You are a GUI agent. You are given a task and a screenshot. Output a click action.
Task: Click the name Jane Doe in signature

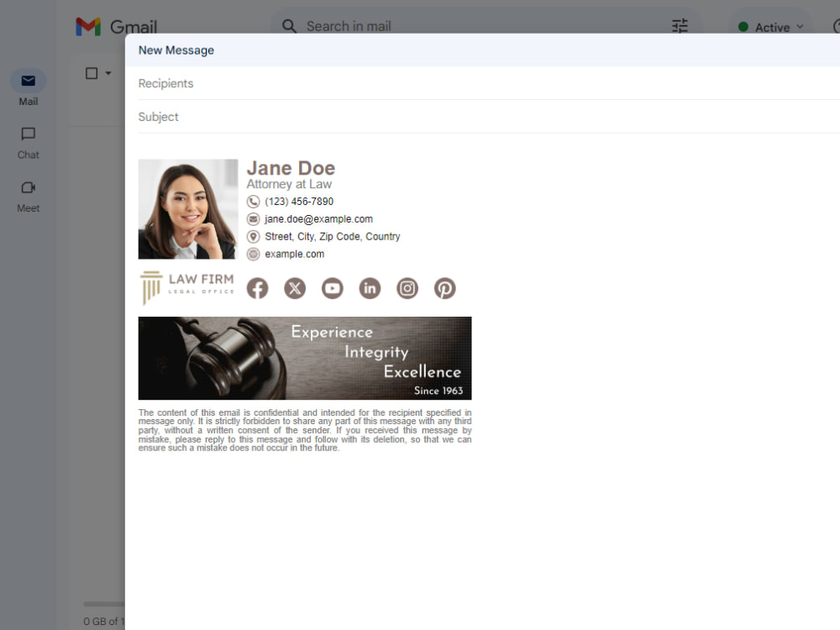point(291,168)
